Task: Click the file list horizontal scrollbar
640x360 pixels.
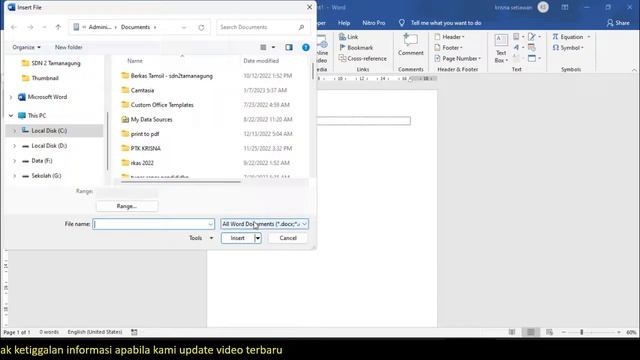Action: point(181,181)
